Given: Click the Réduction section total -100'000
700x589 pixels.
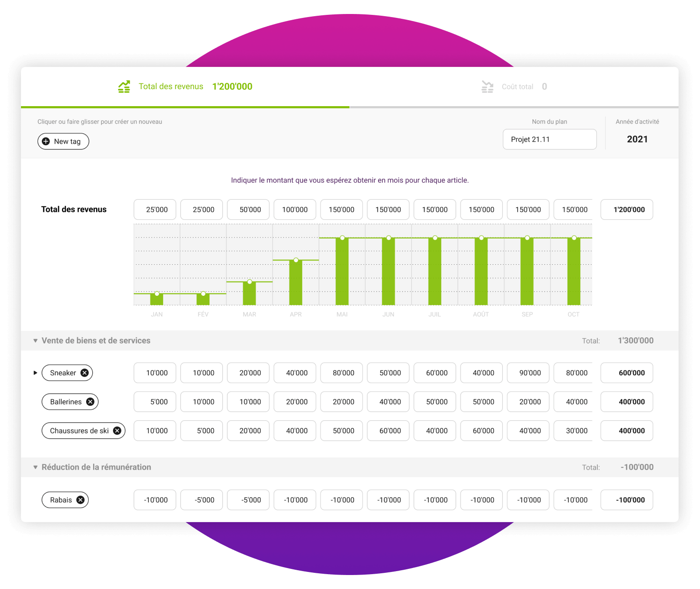Looking at the screenshot, I should coord(637,468).
